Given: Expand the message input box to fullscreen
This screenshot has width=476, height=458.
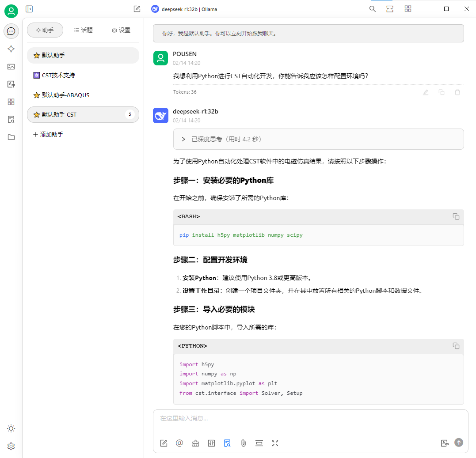Looking at the screenshot, I should [275, 443].
